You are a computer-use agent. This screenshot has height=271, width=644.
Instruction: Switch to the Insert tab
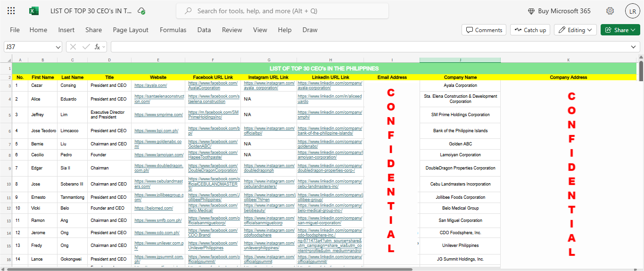pos(66,30)
